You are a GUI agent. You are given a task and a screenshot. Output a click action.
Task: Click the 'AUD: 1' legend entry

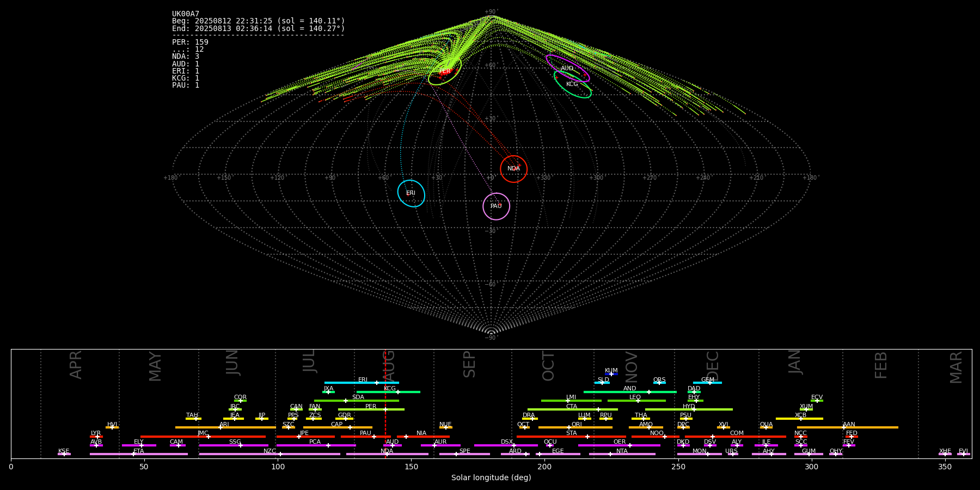pos(186,64)
